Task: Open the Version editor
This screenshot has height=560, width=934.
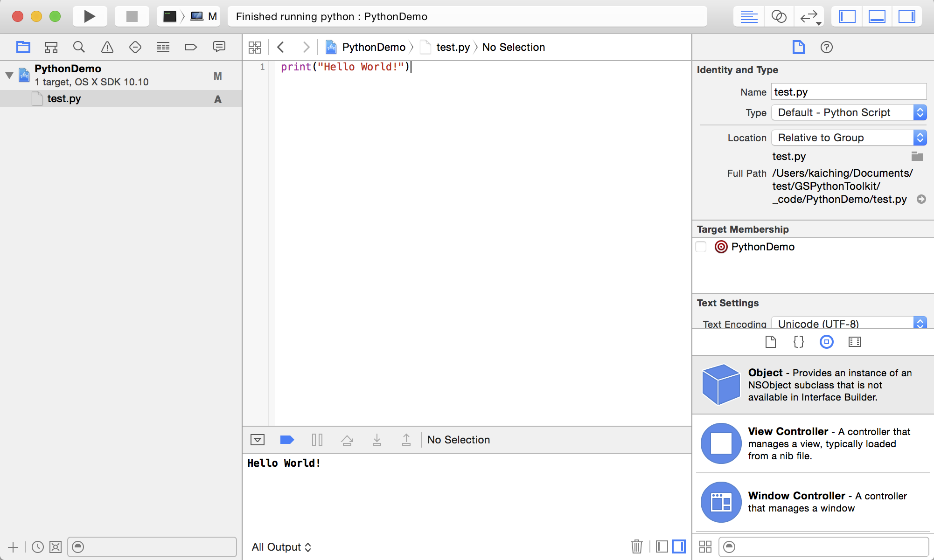Action: (x=809, y=17)
